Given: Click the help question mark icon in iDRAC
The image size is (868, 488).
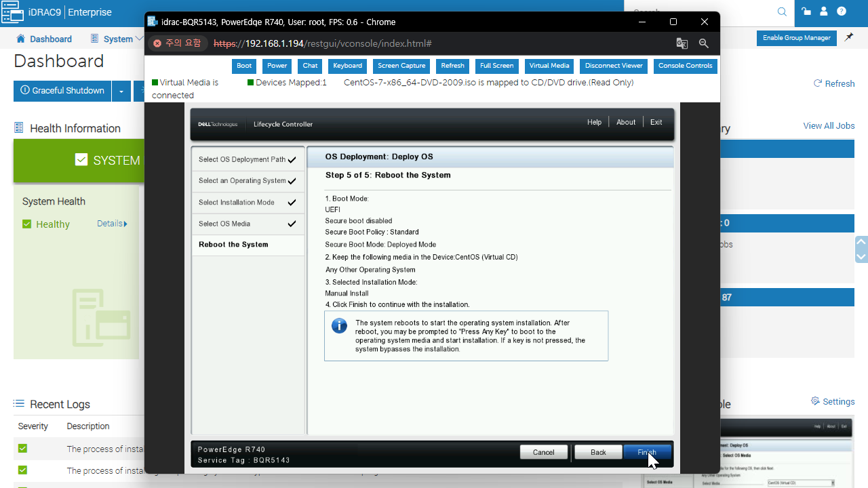Looking at the screenshot, I should (x=842, y=12).
